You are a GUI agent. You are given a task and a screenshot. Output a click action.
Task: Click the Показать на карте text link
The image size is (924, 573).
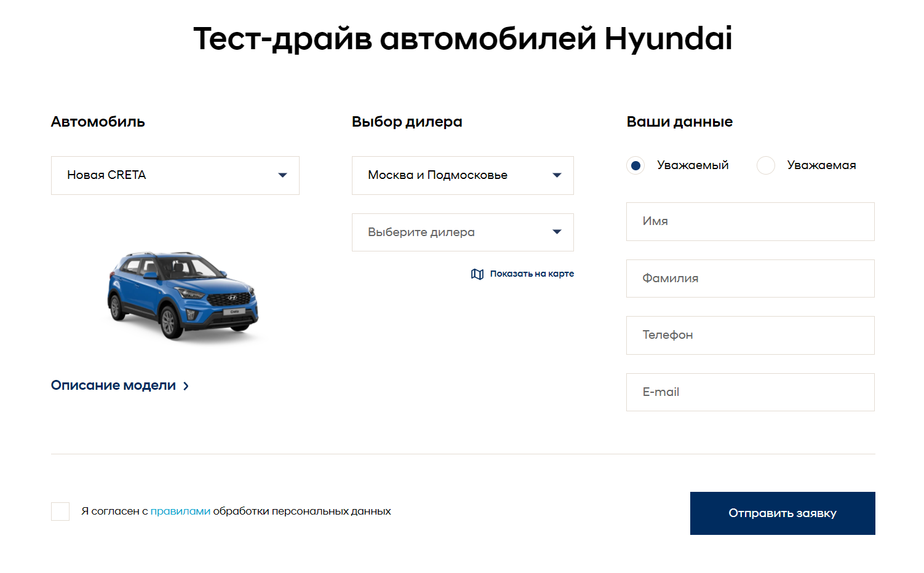(x=532, y=274)
